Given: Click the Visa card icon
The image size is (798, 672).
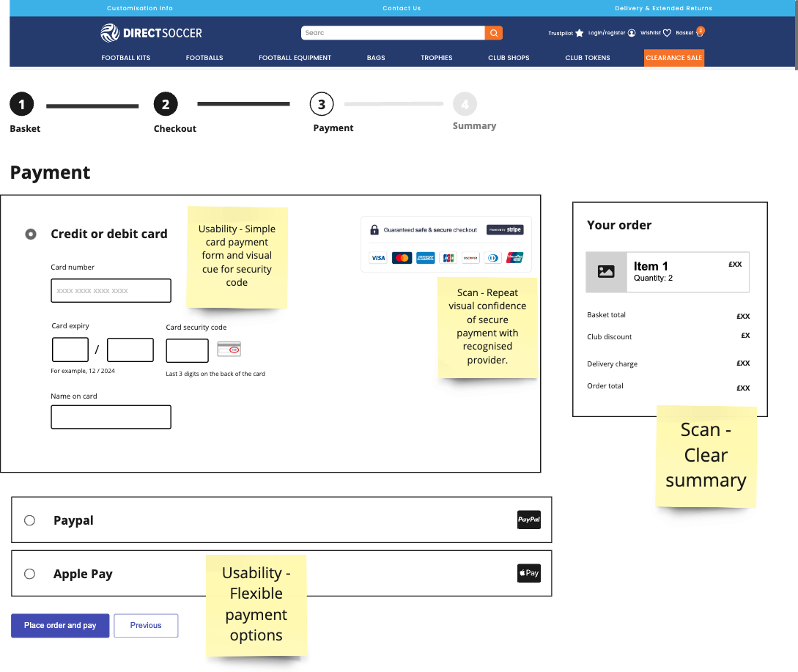Looking at the screenshot, I should coord(378,257).
